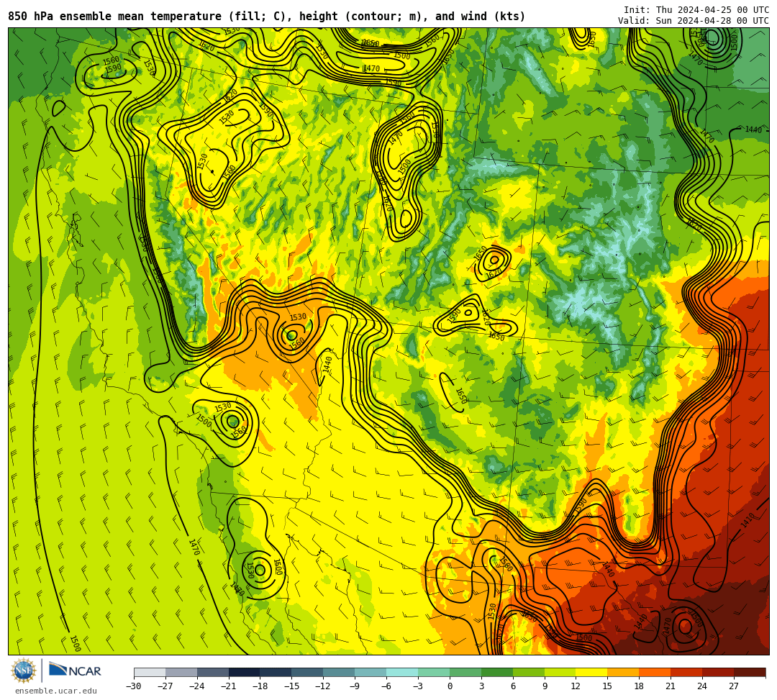Viewport: 777px width, 700px height.
Task: Click the −18 colorbar tick label
Action: [x=260, y=686]
